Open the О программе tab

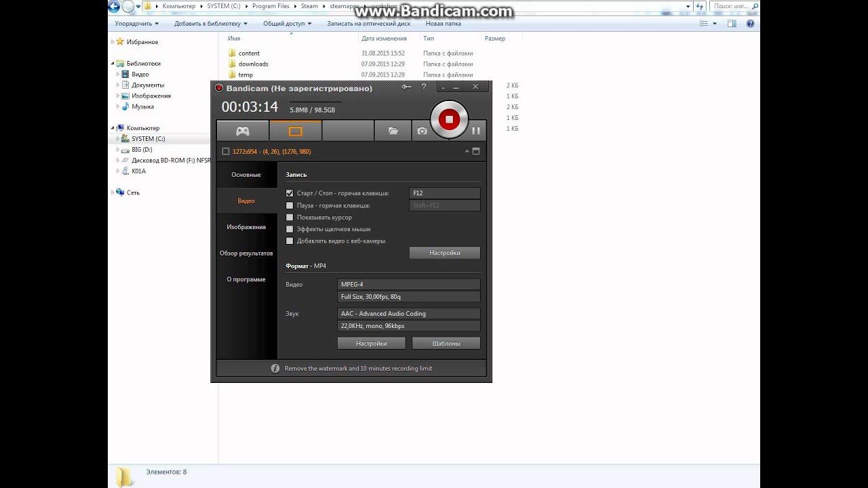(x=246, y=279)
